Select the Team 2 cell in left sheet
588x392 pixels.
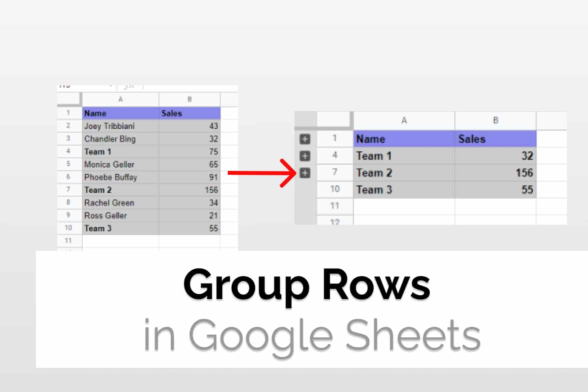point(120,190)
